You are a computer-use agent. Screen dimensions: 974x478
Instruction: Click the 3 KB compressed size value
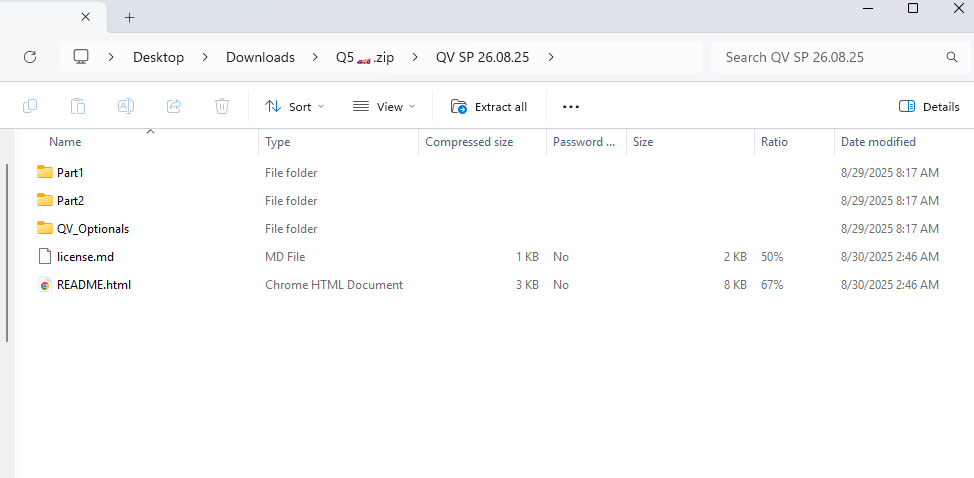527,285
